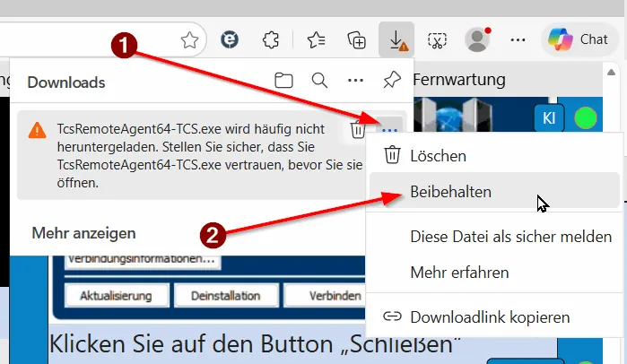Open Copilot Chat

pos(580,39)
